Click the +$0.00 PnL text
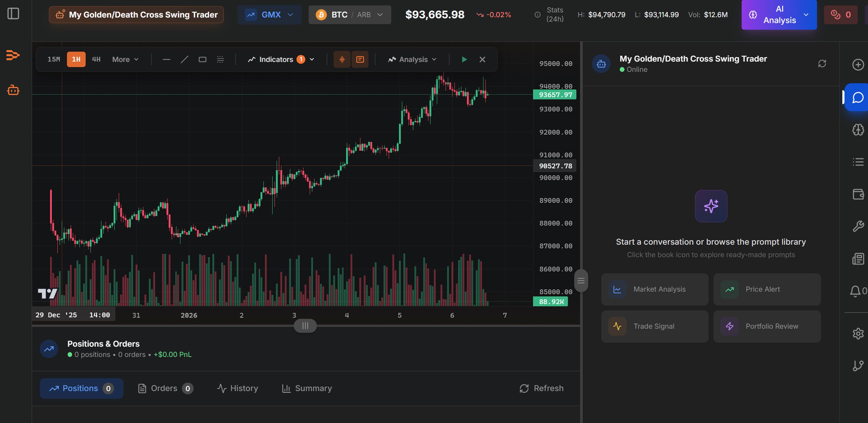868x423 pixels. point(173,355)
